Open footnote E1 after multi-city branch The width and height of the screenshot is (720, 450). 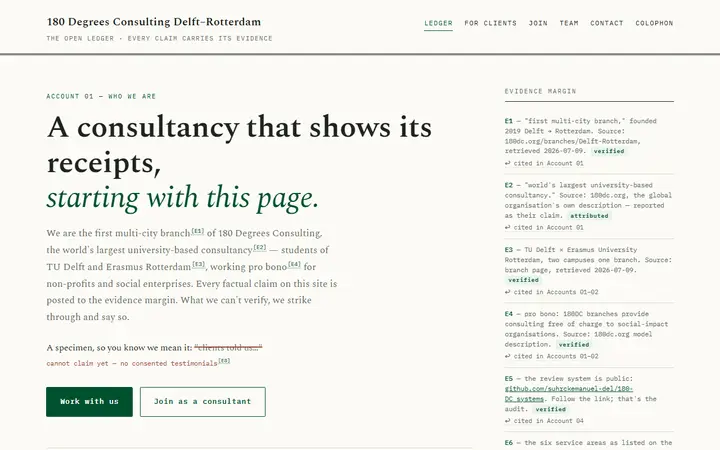[x=198, y=231]
